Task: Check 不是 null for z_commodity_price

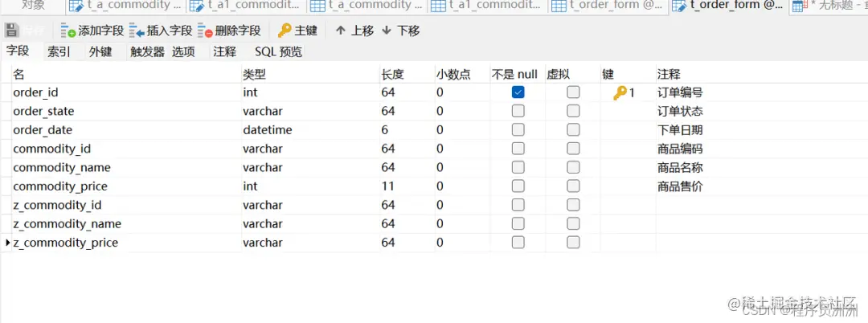Action: click(x=518, y=243)
